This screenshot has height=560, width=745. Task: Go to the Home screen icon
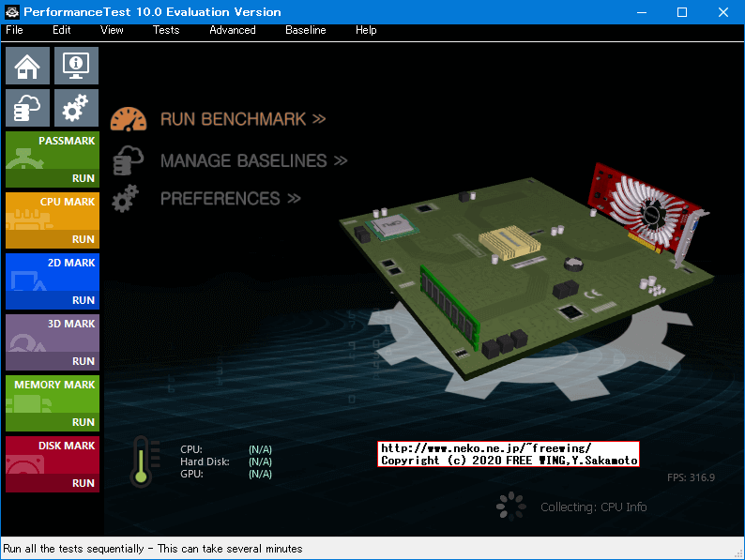[x=27, y=66]
